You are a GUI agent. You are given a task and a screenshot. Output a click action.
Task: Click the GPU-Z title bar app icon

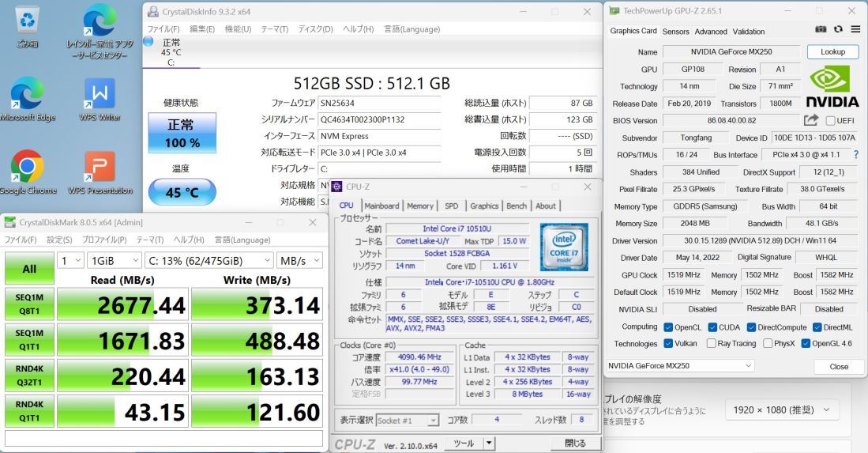[x=614, y=10]
